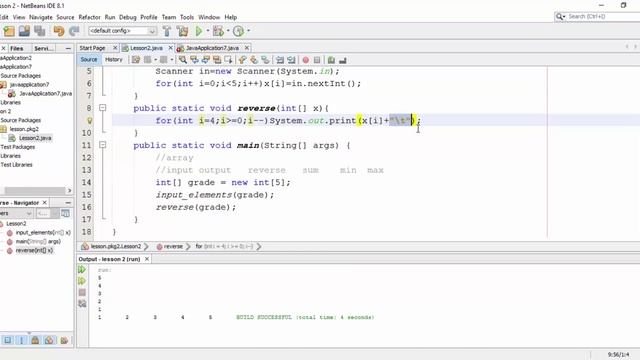Click the Previous Bookmark icon

242,60
